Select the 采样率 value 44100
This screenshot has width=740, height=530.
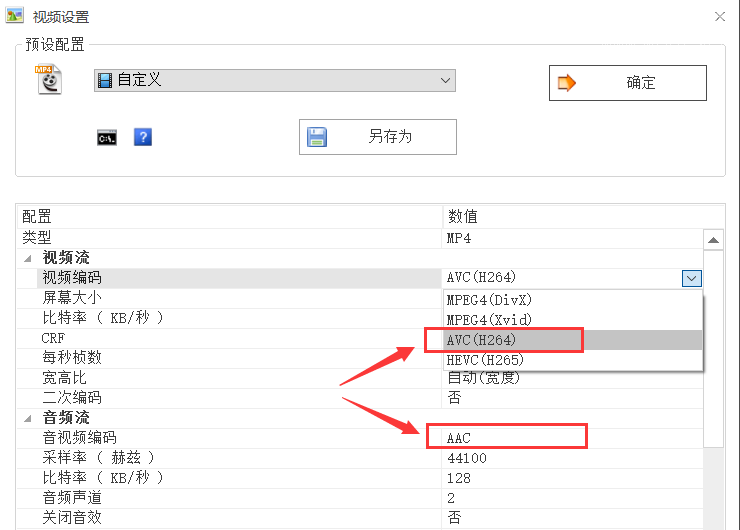pos(468,458)
